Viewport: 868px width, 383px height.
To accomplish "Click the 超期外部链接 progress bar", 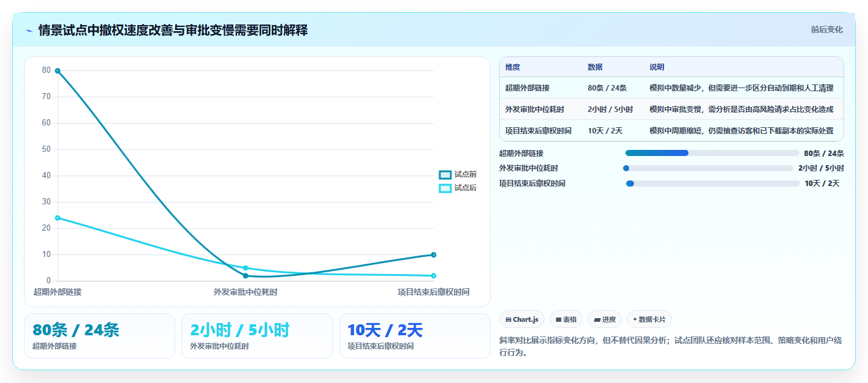I will click(x=712, y=153).
